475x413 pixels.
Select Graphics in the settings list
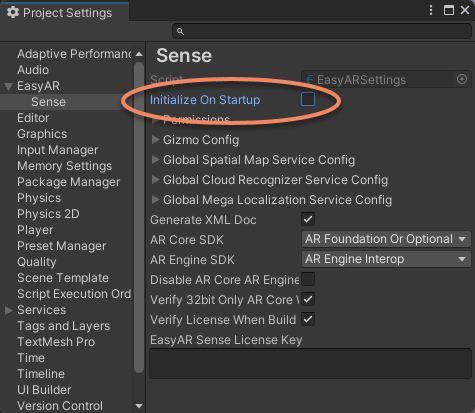(42, 134)
